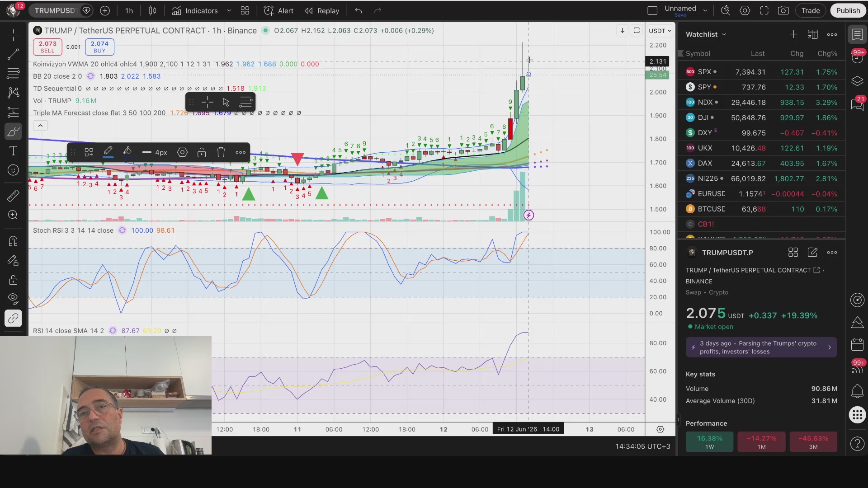Select the trend line drawing tool

pyautogui.click(x=13, y=54)
